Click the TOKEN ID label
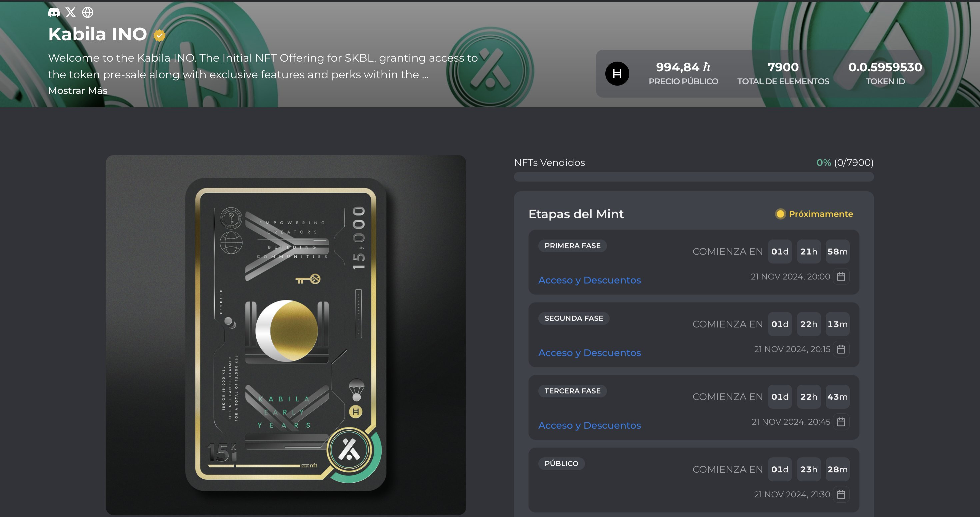 (885, 81)
